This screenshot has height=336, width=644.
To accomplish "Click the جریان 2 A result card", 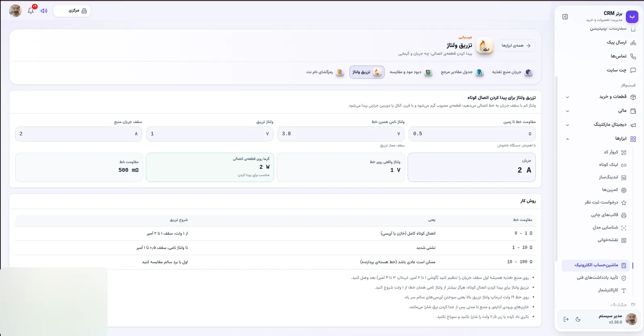I will pos(472,167).
